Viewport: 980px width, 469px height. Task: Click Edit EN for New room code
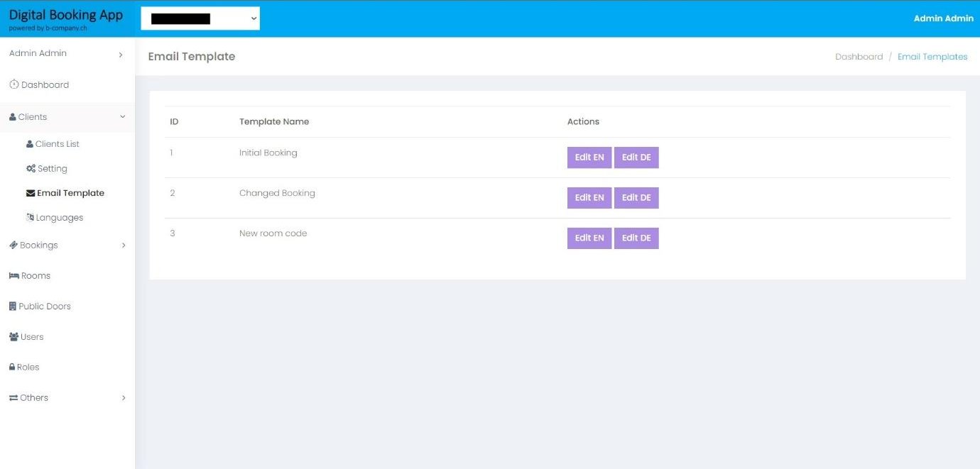pyautogui.click(x=589, y=238)
